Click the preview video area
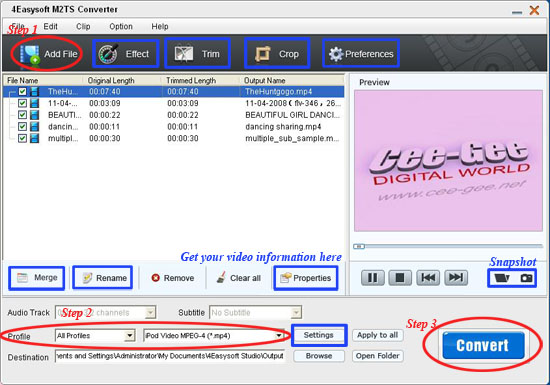 [448, 161]
